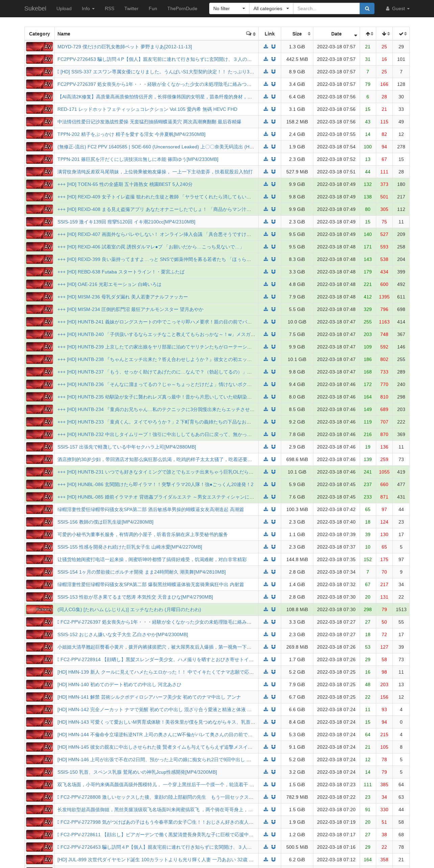Sort the table by Size column
The image size is (434, 868).
click(297, 34)
